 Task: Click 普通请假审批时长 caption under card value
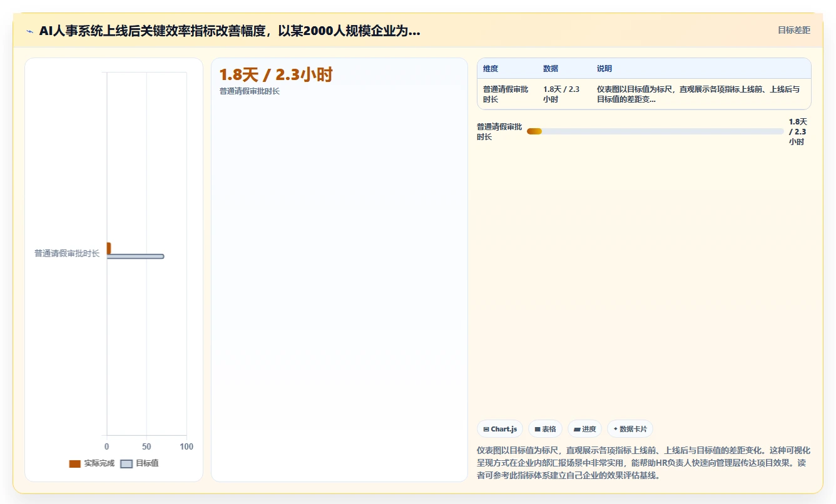[250, 91]
